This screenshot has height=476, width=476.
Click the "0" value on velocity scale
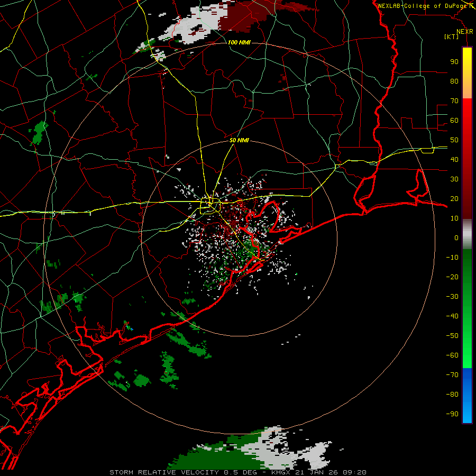point(456,238)
